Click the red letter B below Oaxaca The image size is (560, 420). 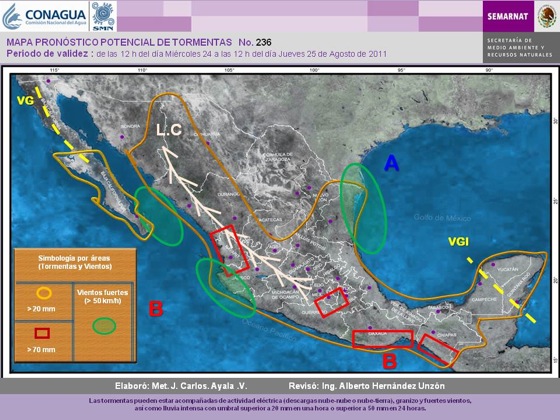point(390,361)
